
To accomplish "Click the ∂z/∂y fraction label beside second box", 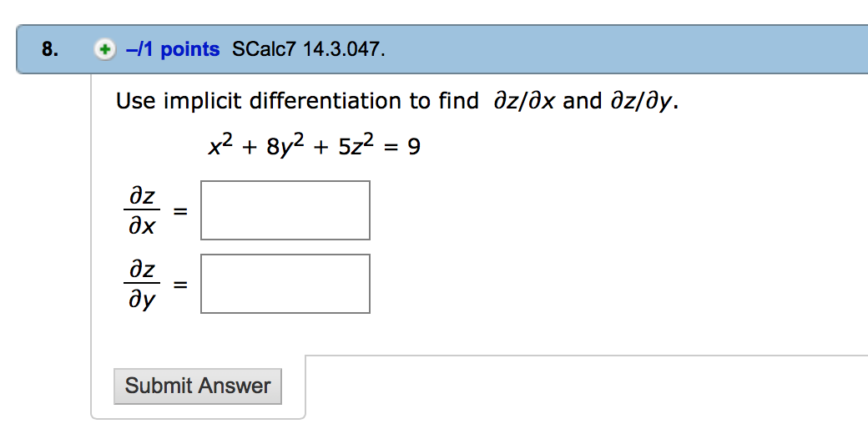I will coord(142,285).
